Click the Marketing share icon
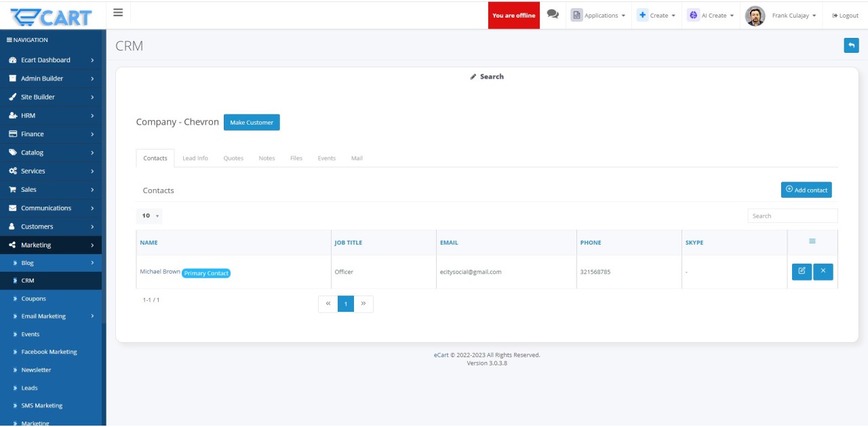 tap(12, 245)
